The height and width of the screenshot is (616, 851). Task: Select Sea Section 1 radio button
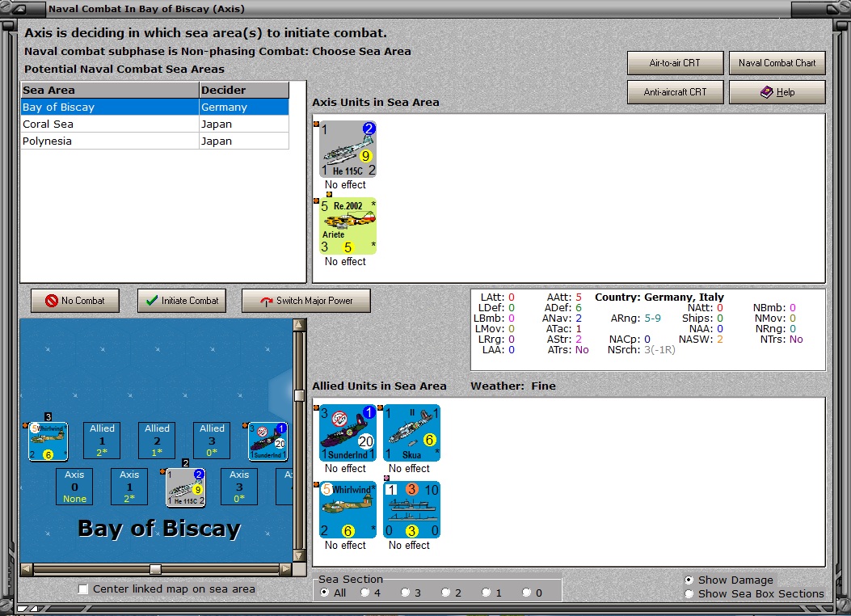487,592
